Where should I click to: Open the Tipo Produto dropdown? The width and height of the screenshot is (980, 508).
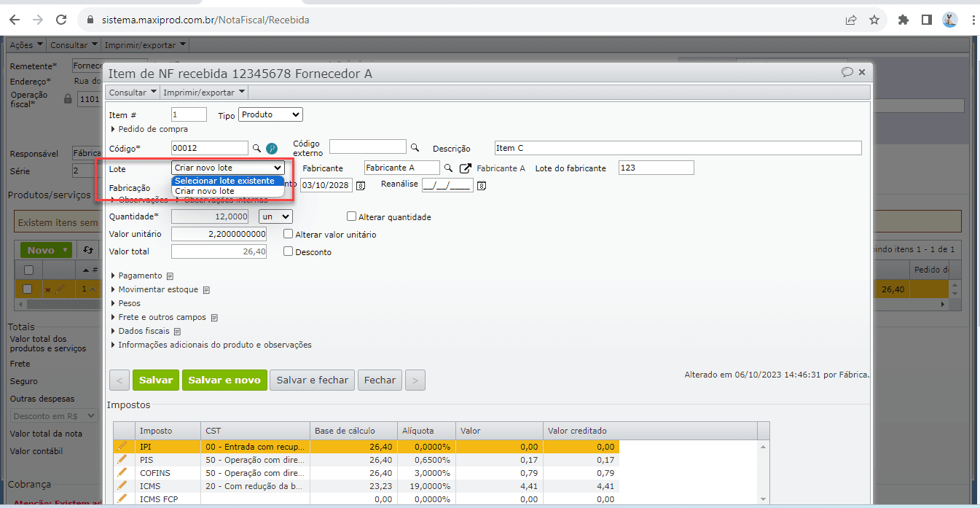270,114
